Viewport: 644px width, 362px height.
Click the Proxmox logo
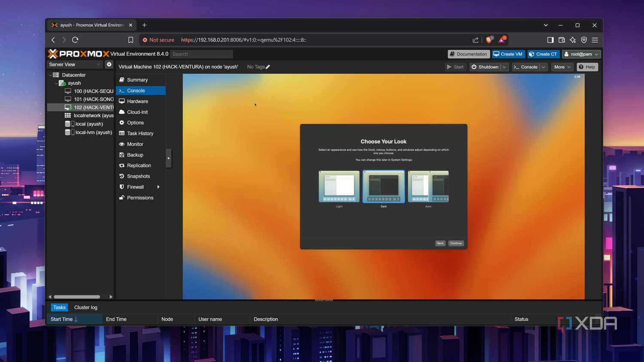tap(78, 54)
